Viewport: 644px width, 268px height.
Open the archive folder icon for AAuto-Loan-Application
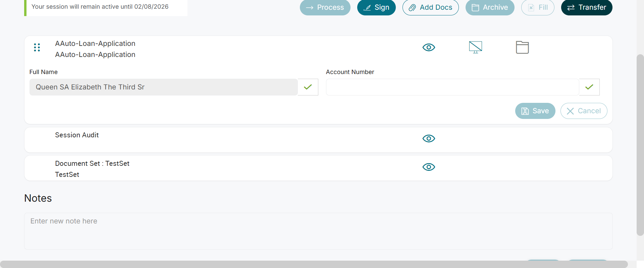(x=522, y=47)
